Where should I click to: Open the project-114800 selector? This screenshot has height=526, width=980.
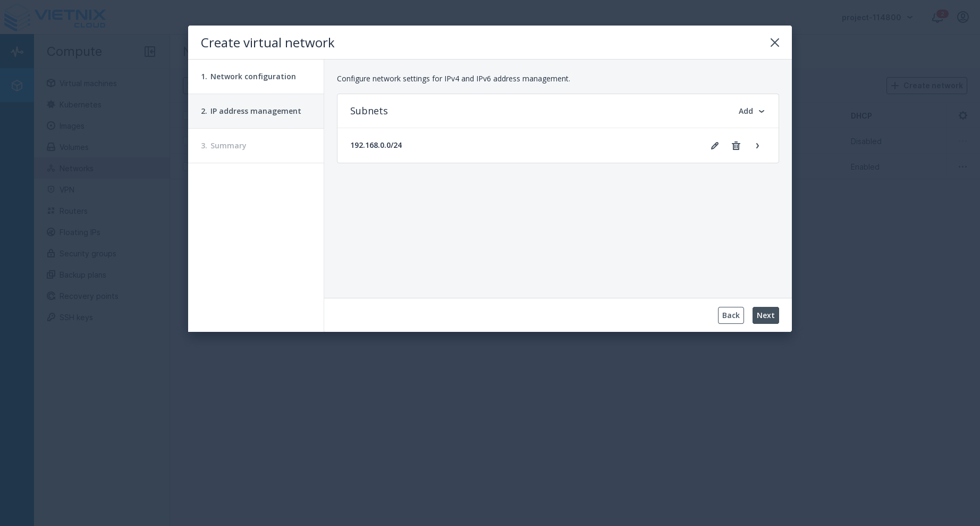[877, 18]
